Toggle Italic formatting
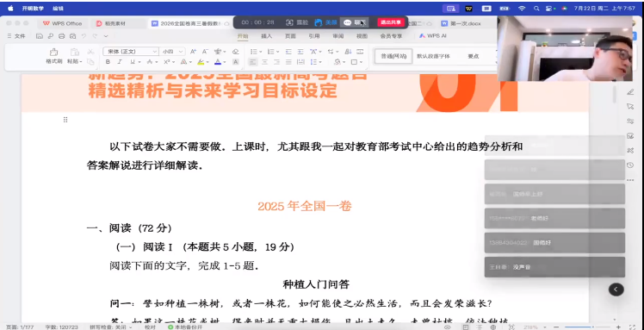This screenshot has height=330, width=644. (120, 62)
